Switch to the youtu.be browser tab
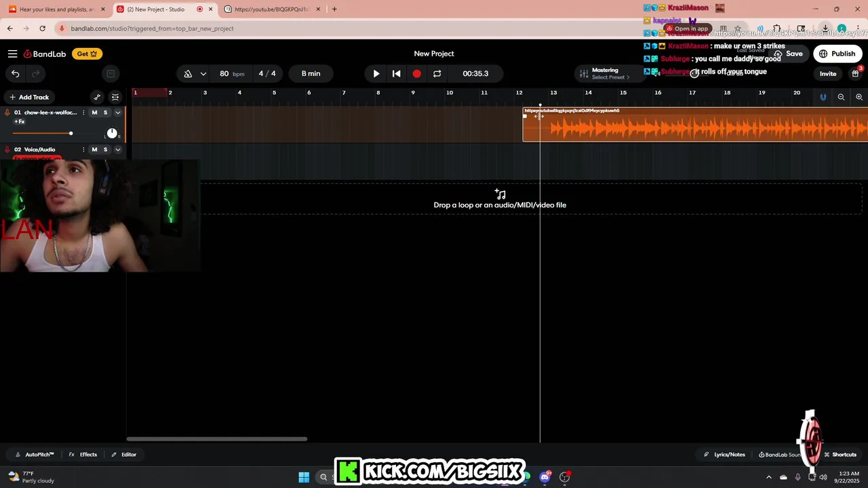 point(273,9)
